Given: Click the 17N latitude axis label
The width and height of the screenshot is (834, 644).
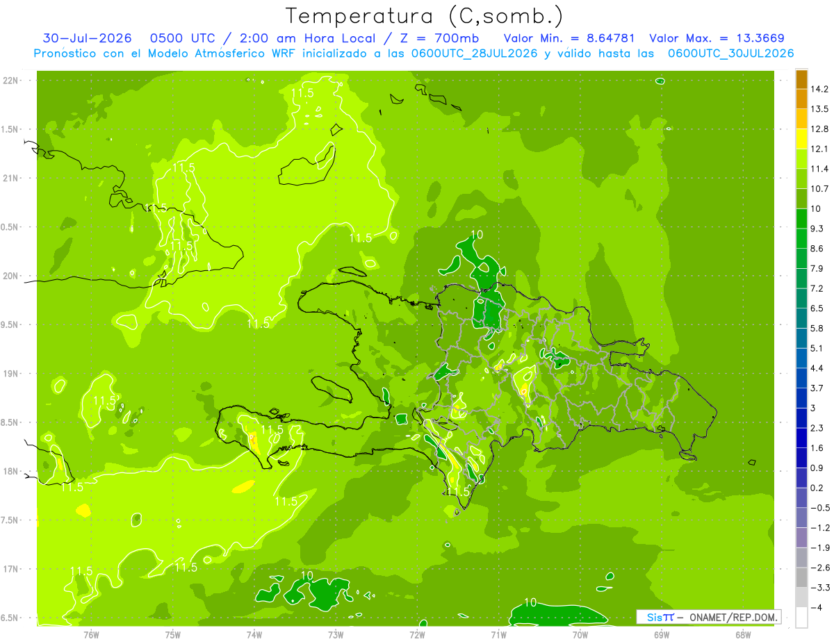Looking at the screenshot, I should pos(10,570).
